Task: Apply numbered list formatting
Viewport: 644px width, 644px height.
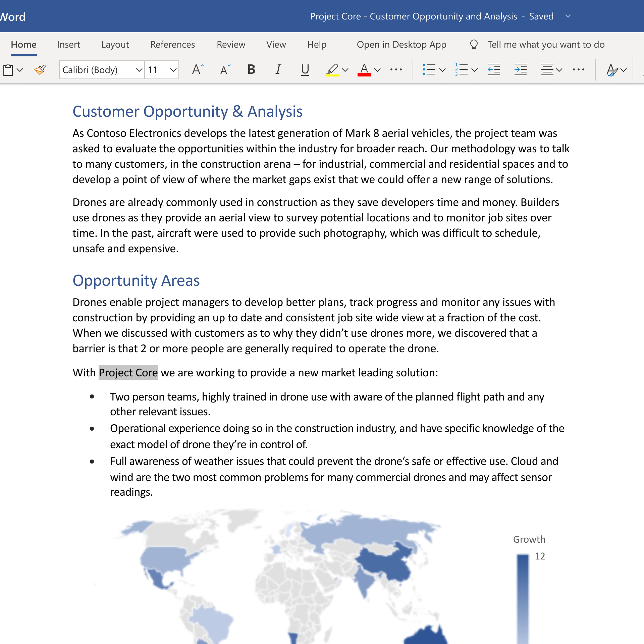Action: 462,70
